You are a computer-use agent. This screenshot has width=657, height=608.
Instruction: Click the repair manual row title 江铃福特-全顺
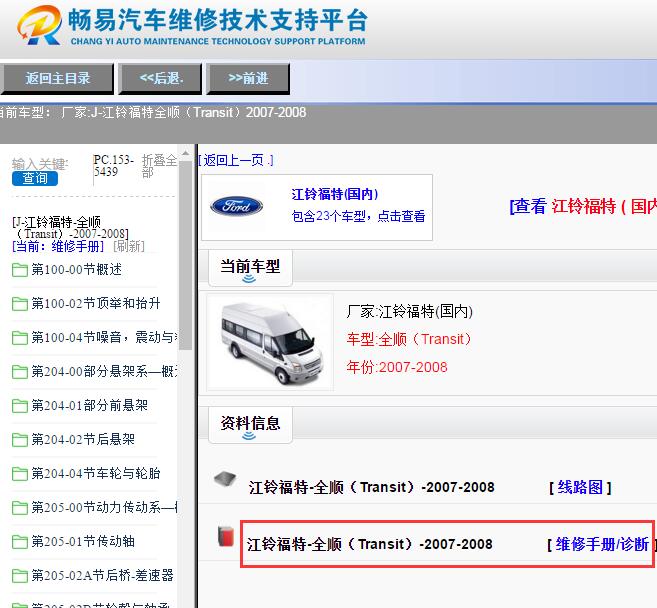tap(369, 544)
